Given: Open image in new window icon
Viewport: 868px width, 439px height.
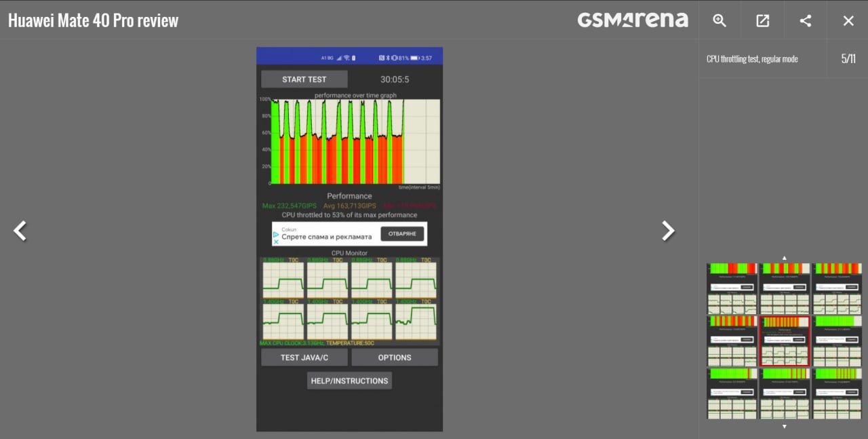Looking at the screenshot, I should 763,20.
